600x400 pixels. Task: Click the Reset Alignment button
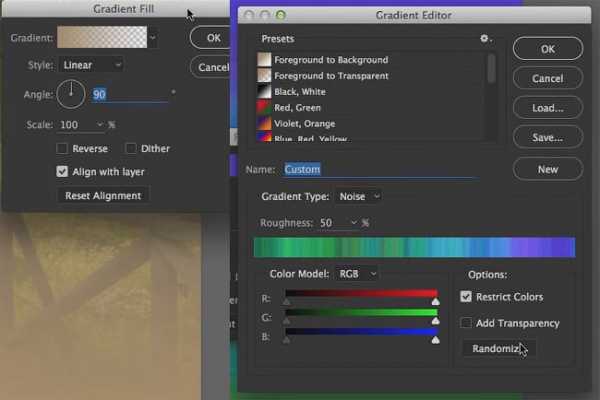[x=103, y=196]
